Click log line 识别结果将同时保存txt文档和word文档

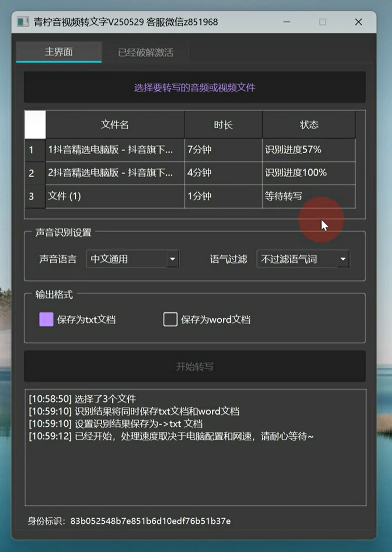point(134,411)
